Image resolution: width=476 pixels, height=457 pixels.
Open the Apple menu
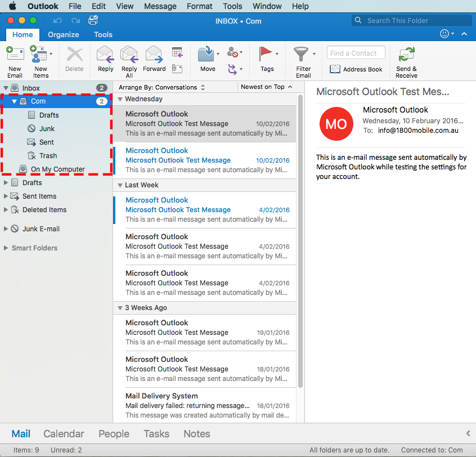point(13,6)
